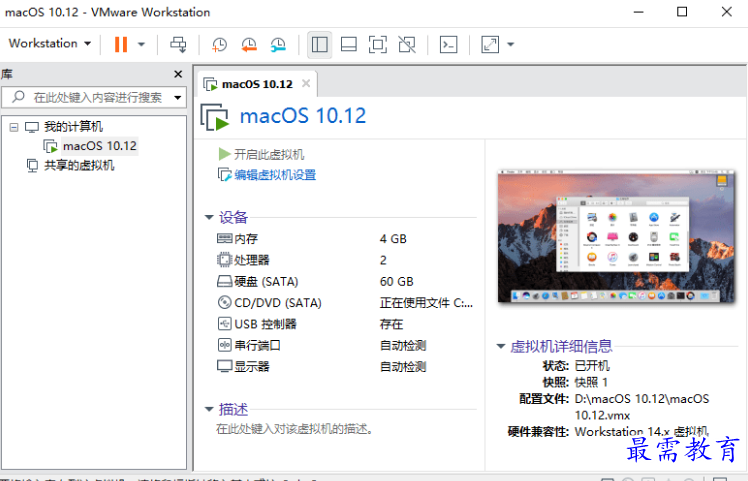Click the USB controller icon
The height and width of the screenshot is (481, 748).
tap(224, 324)
